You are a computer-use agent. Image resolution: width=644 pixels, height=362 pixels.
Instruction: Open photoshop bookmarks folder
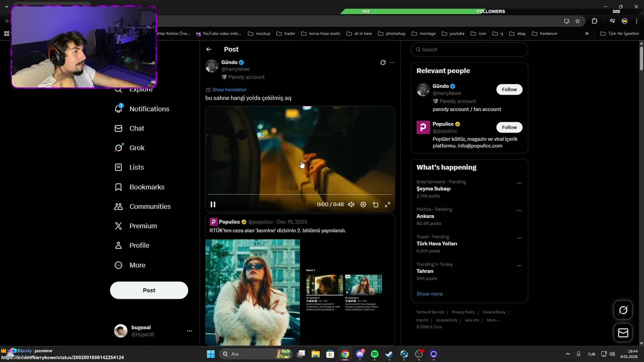[x=391, y=34]
